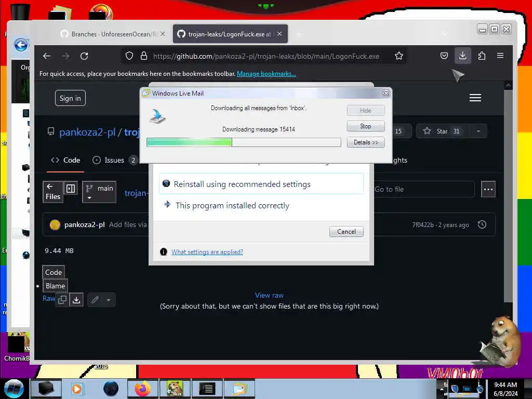
Task: Open the Issues tab
Action: [x=115, y=160]
